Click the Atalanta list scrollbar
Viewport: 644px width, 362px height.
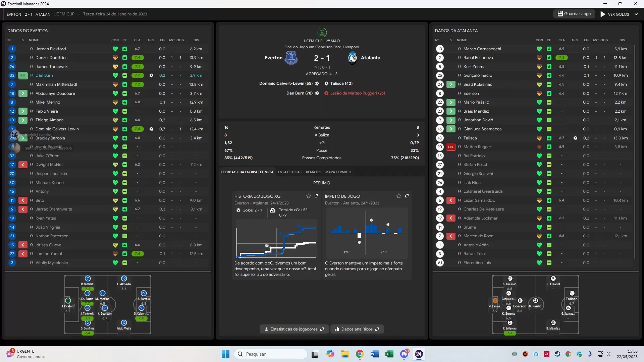[634, 152]
